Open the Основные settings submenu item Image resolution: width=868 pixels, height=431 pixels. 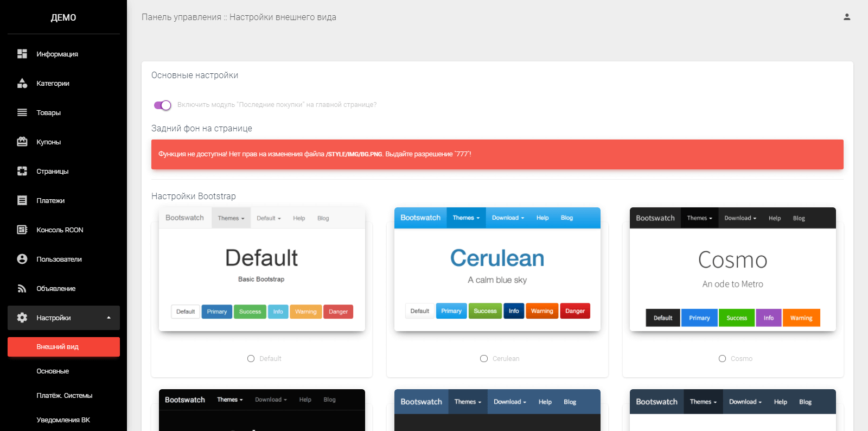63,371
